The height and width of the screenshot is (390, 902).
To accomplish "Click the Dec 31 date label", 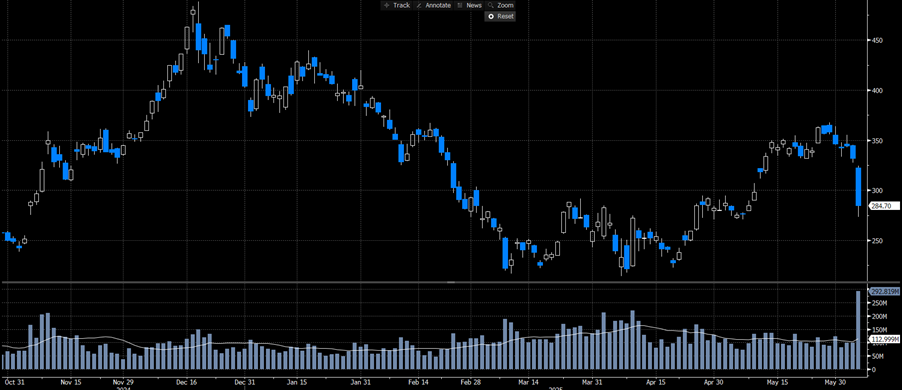I will click(245, 381).
